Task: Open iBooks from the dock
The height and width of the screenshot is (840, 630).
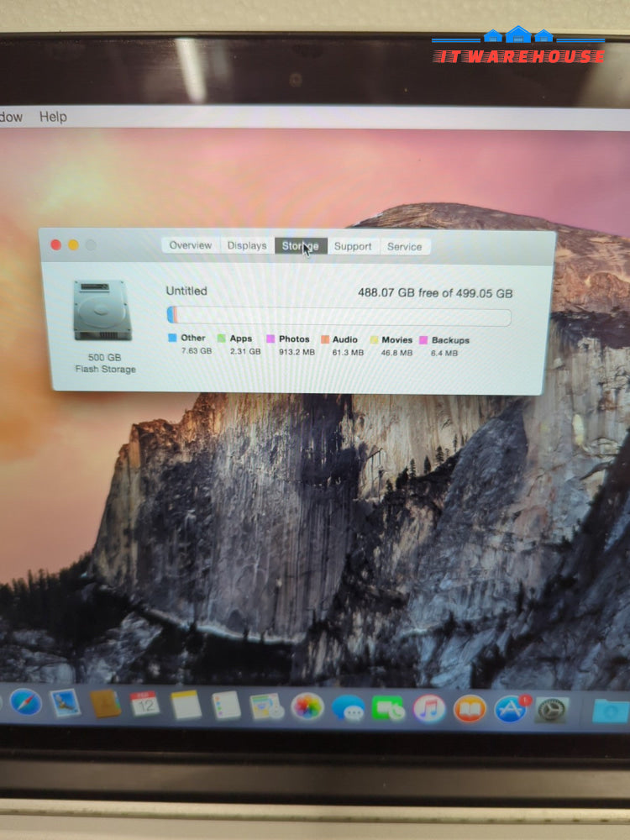Action: click(x=470, y=709)
